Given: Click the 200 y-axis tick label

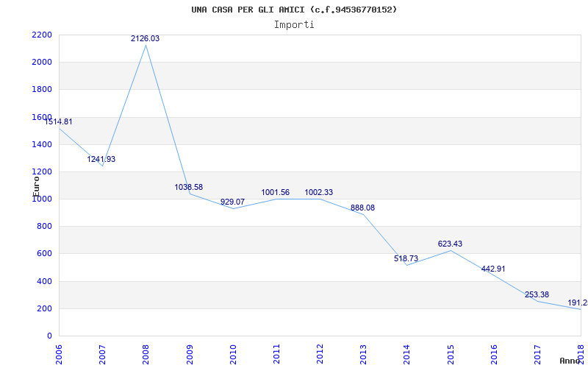Looking at the screenshot, I should pyautogui.click(x=45, y=308).
